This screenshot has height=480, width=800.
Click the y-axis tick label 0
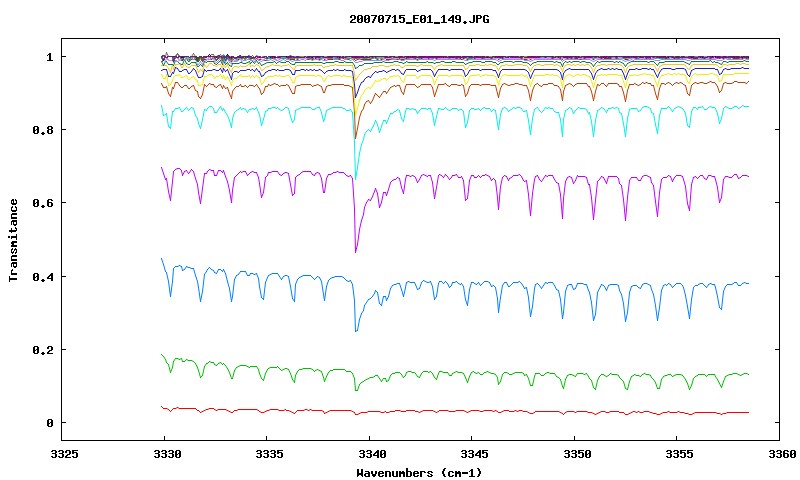click(49, 423)
